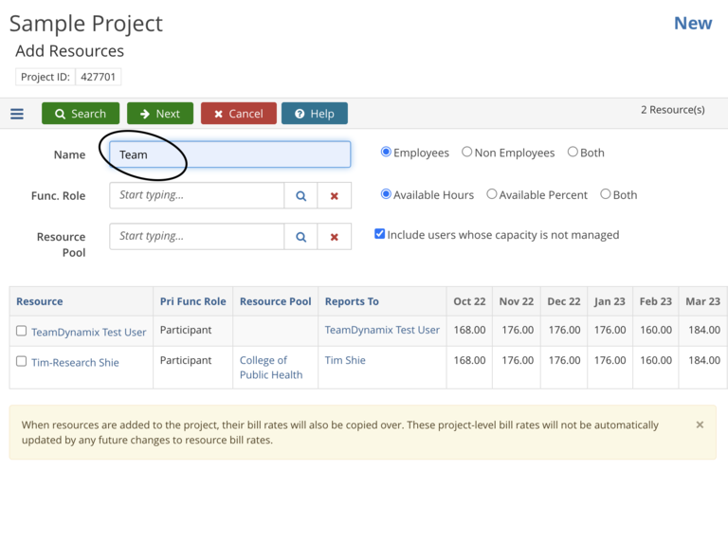Viewport: 728px width, 560px height.
Task: Dismiss the yellow bill rates notice
Action: point(700,425)
